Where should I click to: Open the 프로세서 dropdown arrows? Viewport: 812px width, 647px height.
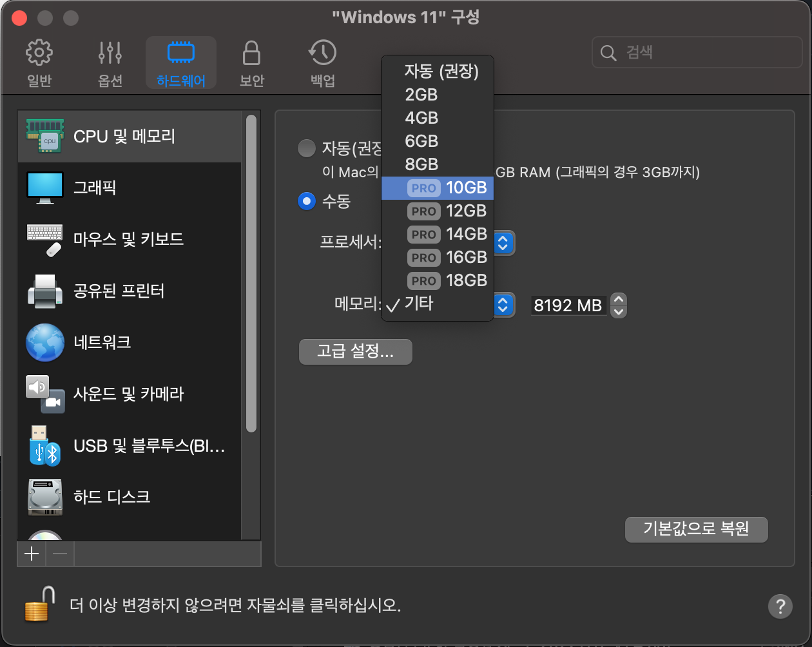[504, 243]
